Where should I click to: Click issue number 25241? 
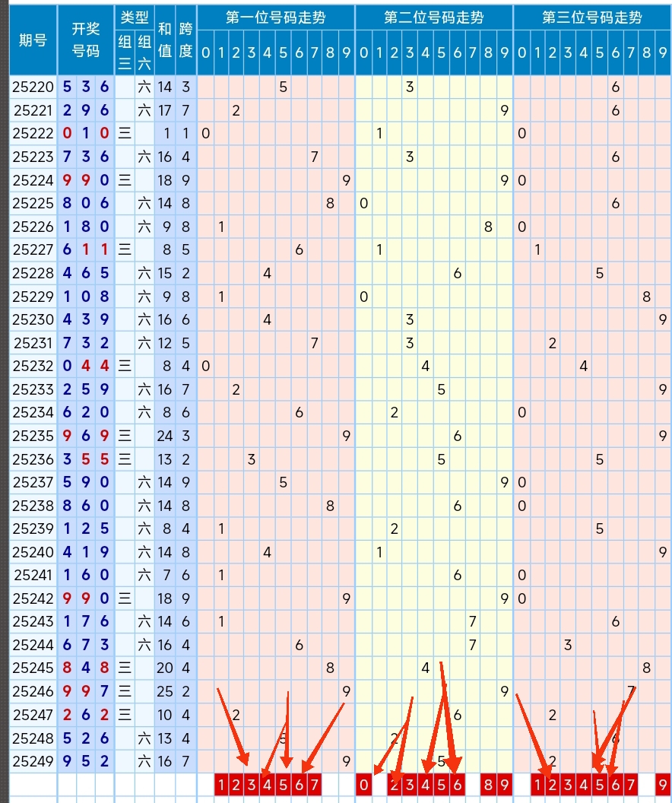point(33,575)
